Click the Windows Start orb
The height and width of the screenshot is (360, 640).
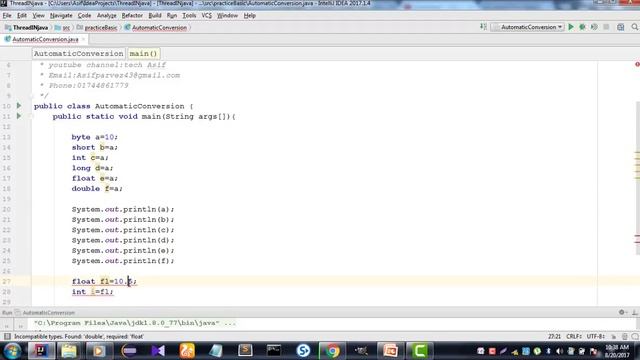pyautogui.click(x=13, y=351)
